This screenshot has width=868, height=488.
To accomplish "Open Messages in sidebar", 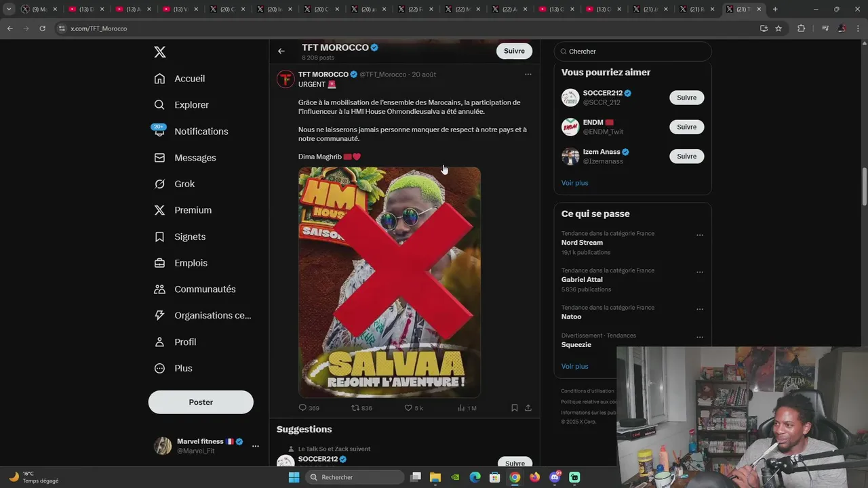I will click(185, 158).
